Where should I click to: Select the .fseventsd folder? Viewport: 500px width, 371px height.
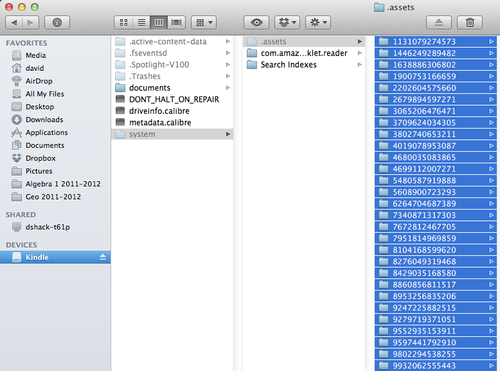tap(172, 53)
